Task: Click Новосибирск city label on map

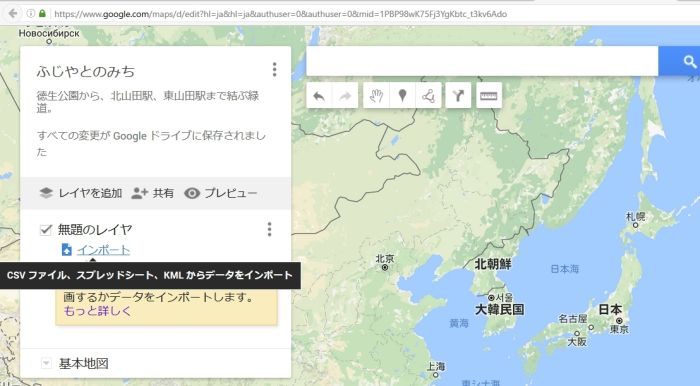Action: pos(49,33)
